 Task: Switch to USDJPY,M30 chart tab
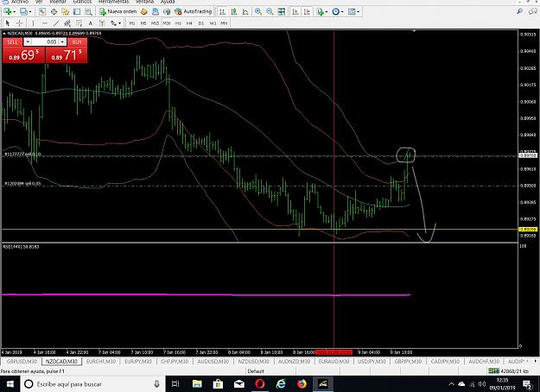tap(372, 362)
